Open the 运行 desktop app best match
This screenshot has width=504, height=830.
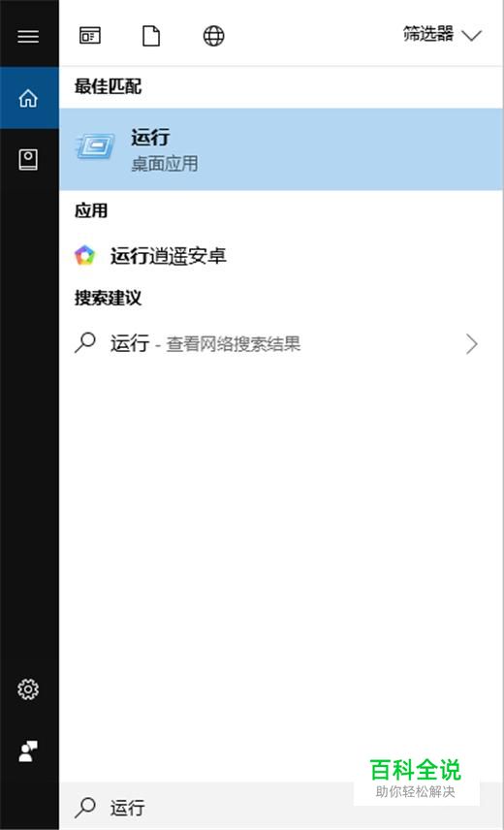pos(281,149)
